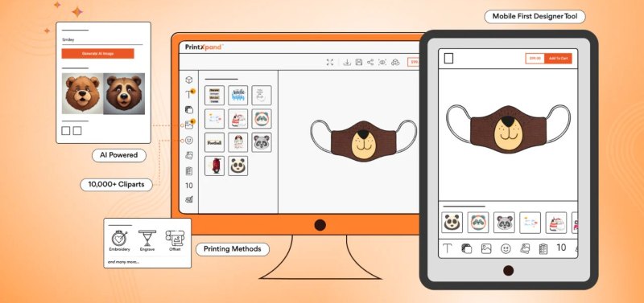644x303 pixels.
Task: Click the AI Powered label
Action: coord(119,156)
